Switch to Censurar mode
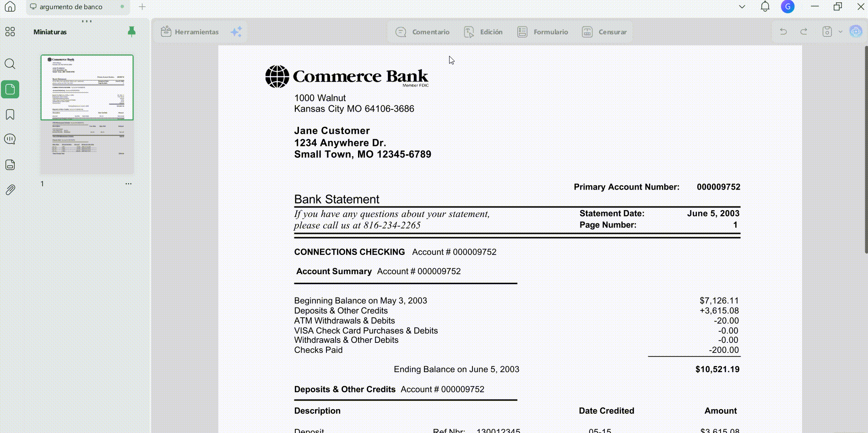 pos(604,32)
